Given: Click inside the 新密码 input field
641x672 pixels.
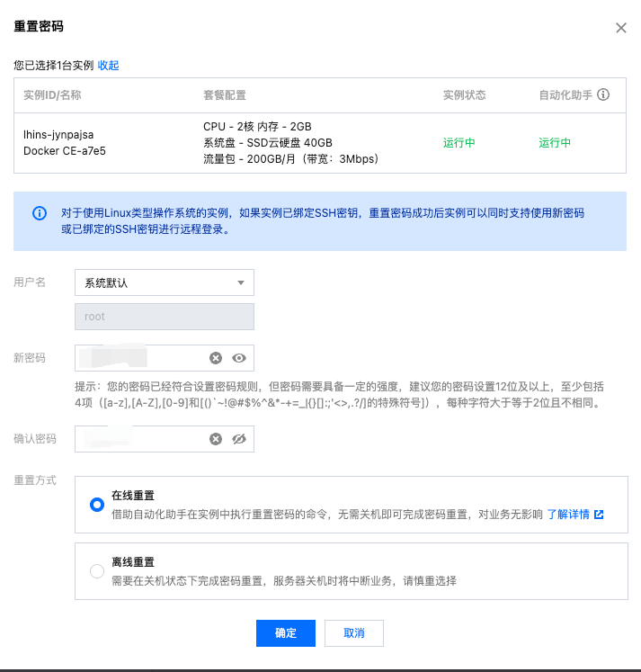Looking at the screenshot, I should point(144,358).
